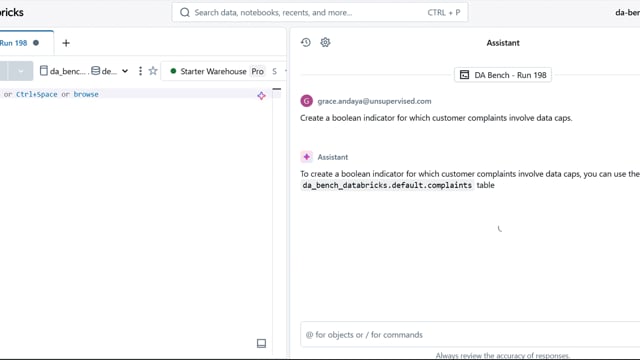Click the search magnifier icon
Image resolution: width=640 pixels, height=360 pixels.
click(x=185, y=13)
